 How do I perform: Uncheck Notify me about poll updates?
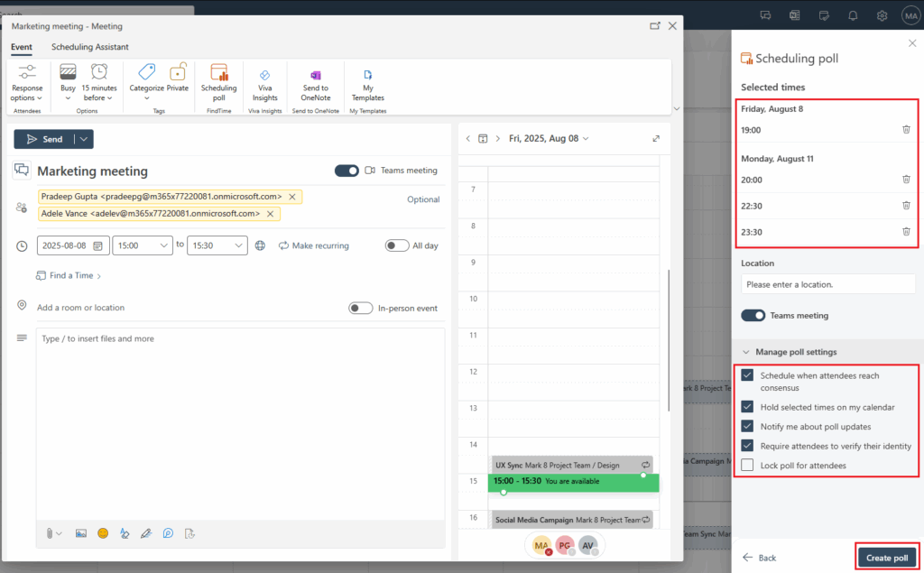tap(747, 426)
